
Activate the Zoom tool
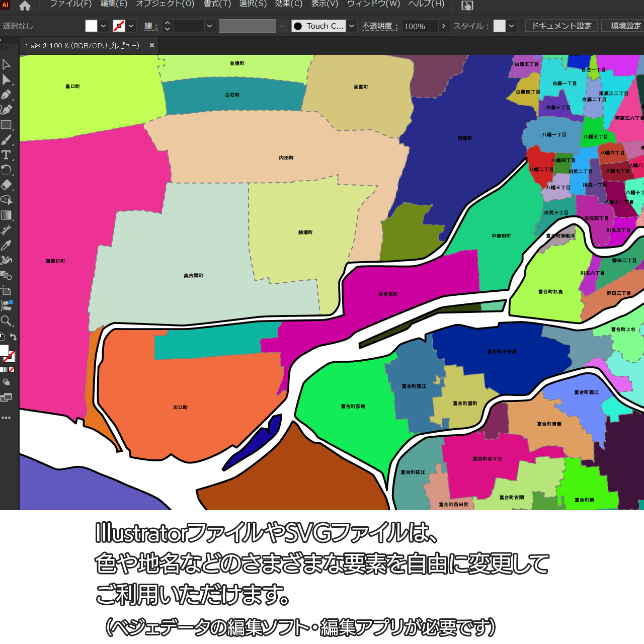pyautogui.click(x=6, y=320)
